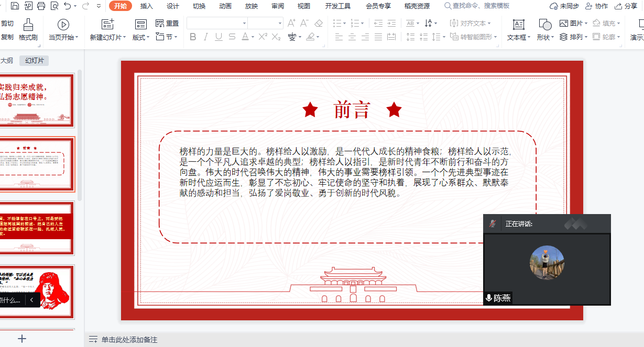Open the font name combo box

coord(217,24)
